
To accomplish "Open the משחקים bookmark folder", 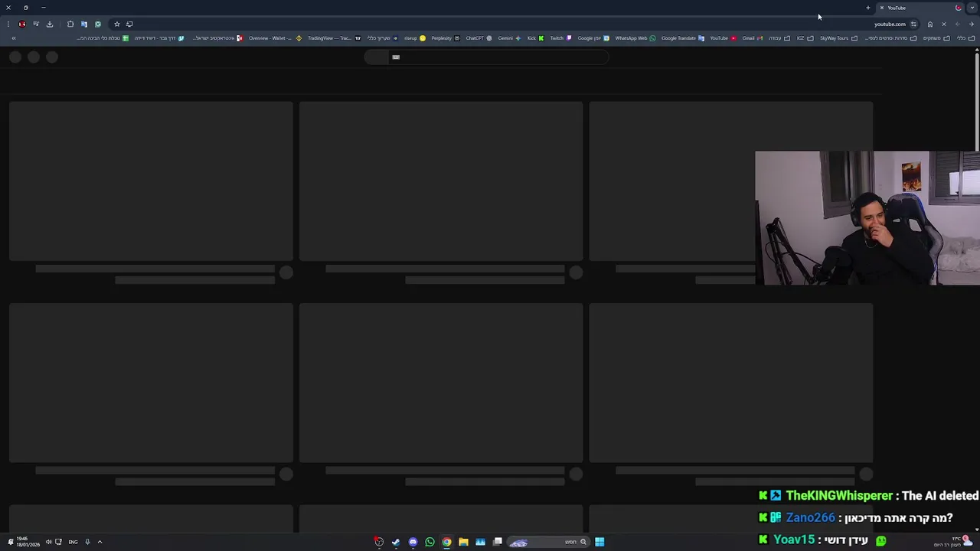I will pyautogui.click(x=936, y=38).
